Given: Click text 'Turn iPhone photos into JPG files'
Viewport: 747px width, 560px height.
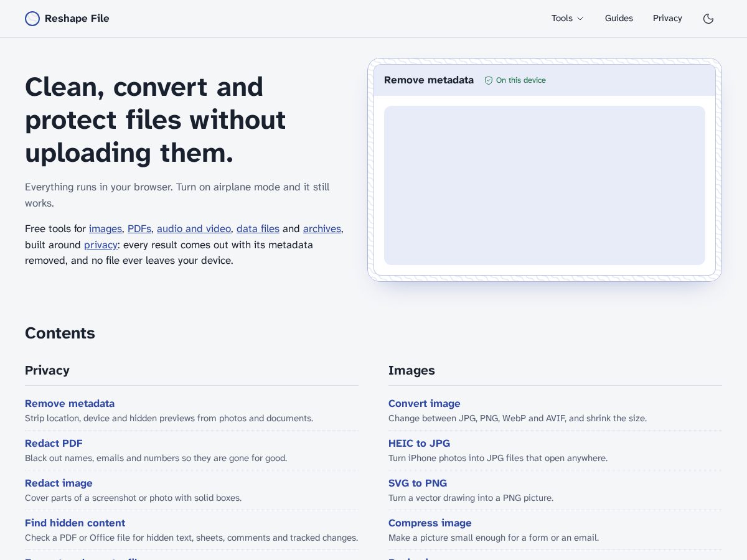Looking at the screenshot, I should [458, 458].
